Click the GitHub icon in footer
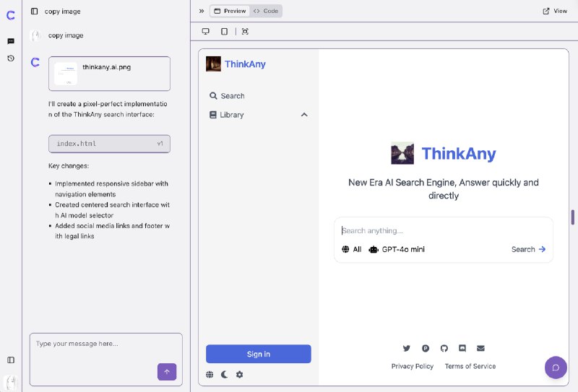 [444, 348]
